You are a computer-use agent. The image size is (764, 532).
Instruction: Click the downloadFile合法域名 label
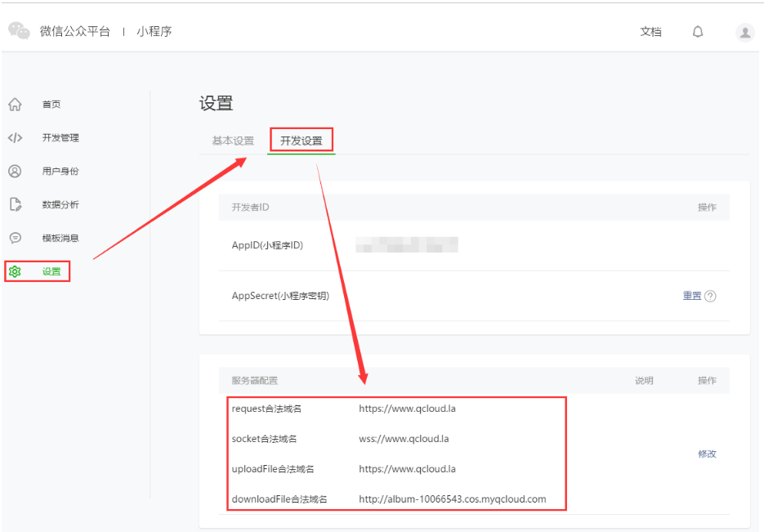[x=279, y=499]
